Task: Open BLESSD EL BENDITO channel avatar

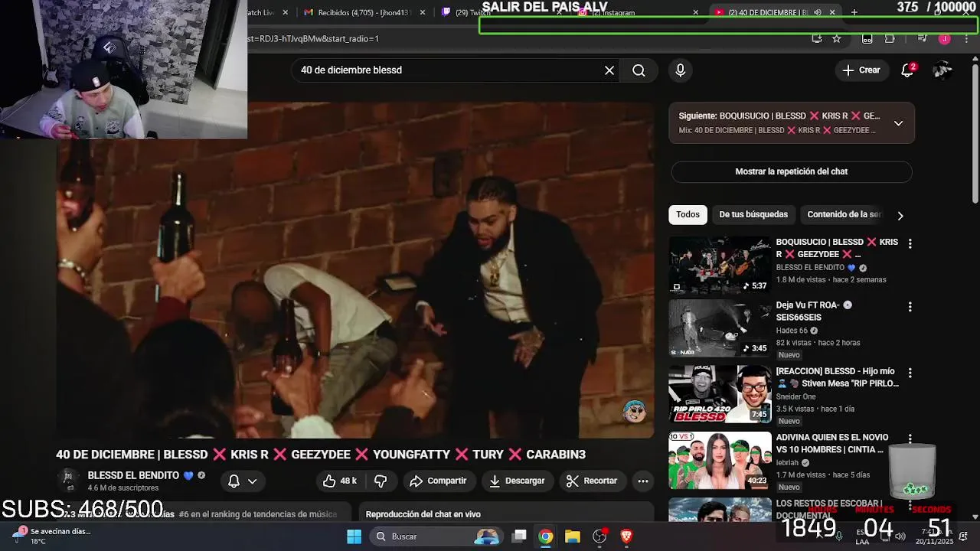Action: [69, 481]
